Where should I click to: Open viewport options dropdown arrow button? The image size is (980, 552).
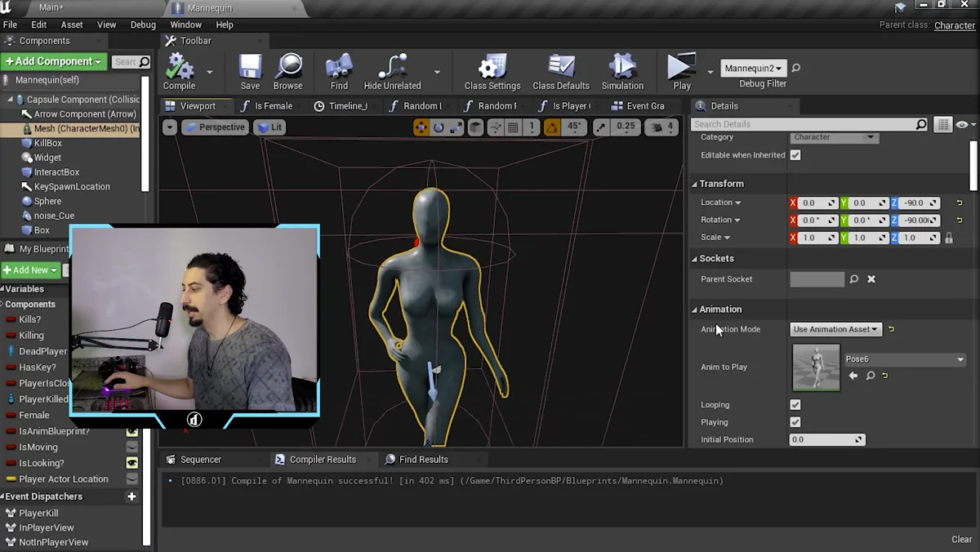pyautogui.click(x=170, y=127)
